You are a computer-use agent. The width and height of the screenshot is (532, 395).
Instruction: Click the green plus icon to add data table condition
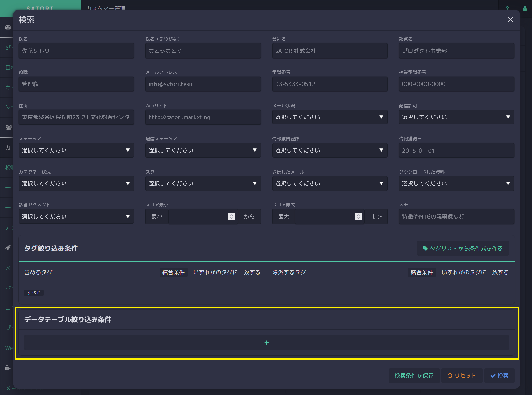pyautogui.click(x=266, y=343)
